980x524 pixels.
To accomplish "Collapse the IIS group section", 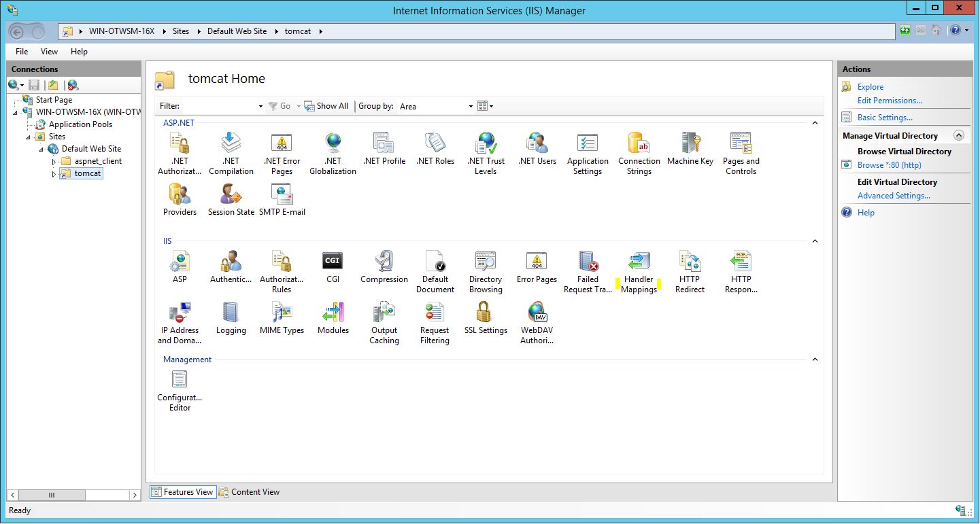I will 815,241.
